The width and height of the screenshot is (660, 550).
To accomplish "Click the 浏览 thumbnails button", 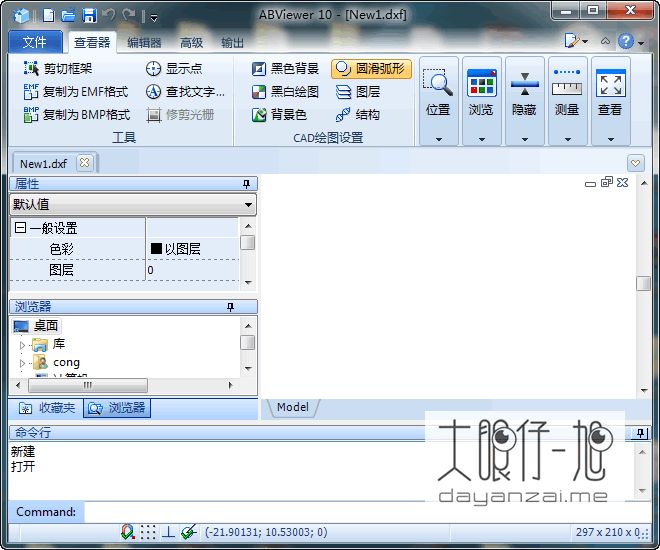I will (x=482, y=93).
